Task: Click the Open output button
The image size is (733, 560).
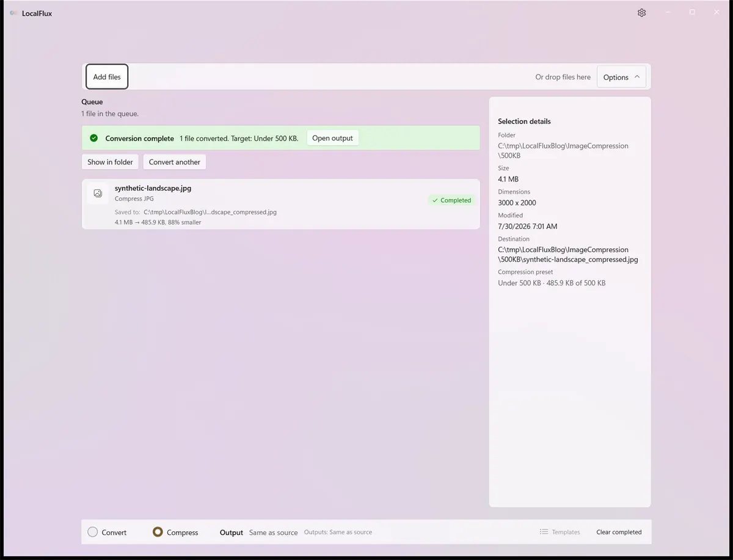Action: point(332,138)
